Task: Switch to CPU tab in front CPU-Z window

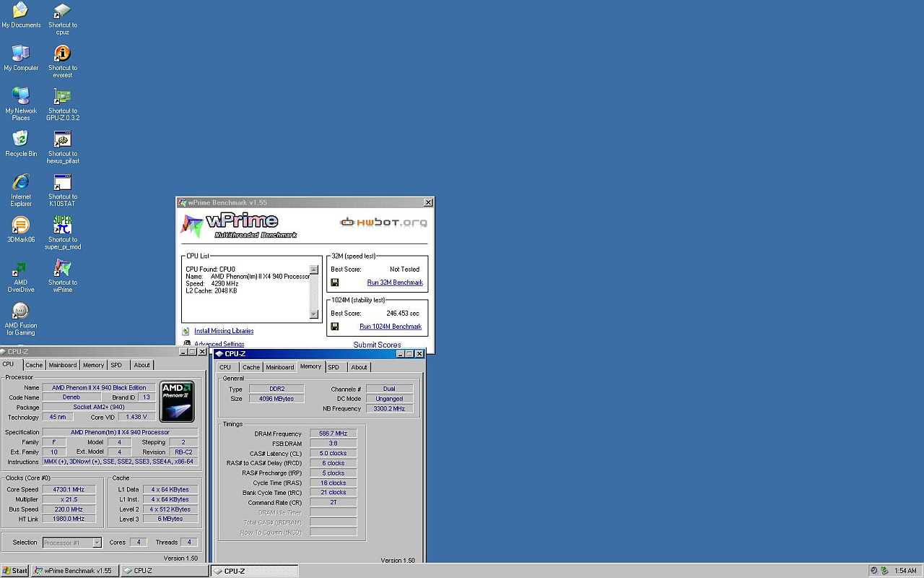Action: coord(226,367)
